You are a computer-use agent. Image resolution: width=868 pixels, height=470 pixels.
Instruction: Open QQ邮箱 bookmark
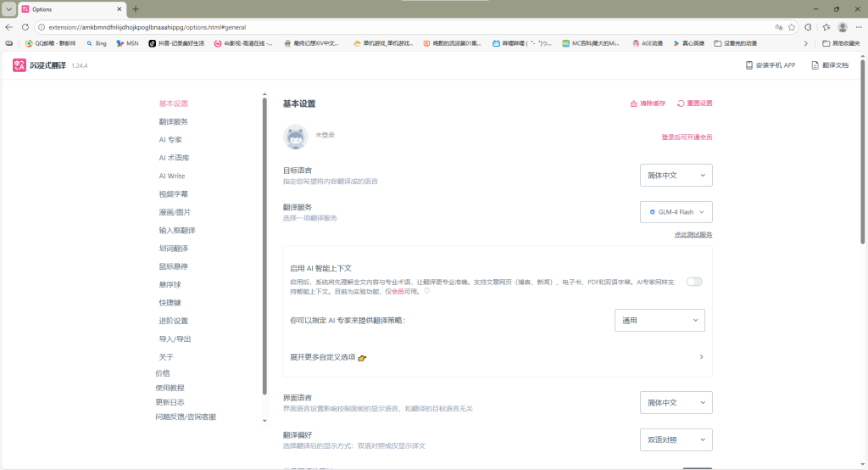pyautogui.click(x=51, y=43)
